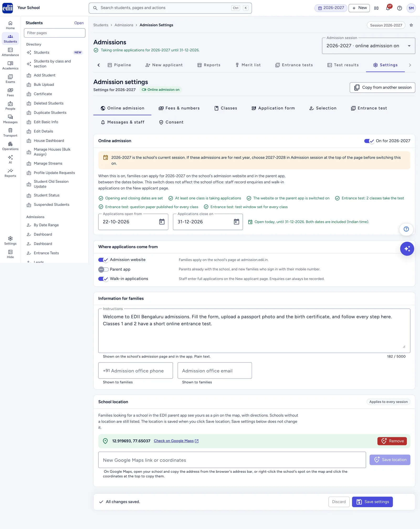Click the help question mark icon in header
Screen dimensions: 420x529
coord(400,8)
